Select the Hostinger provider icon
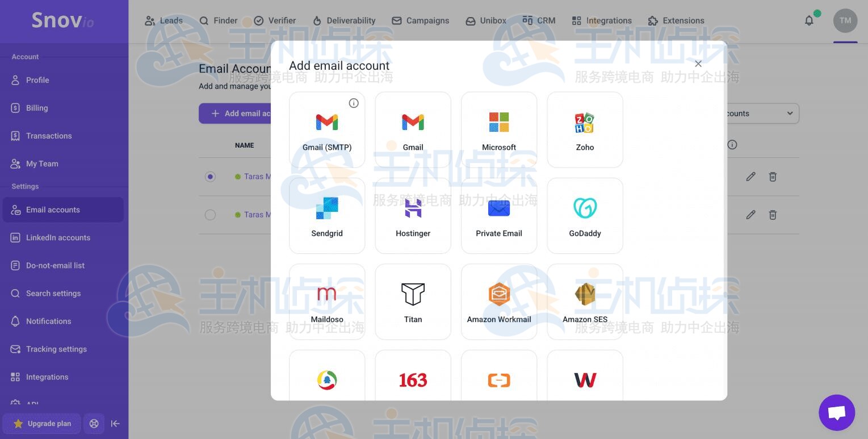Screen dimensions: 868x439 coord(413,216)
